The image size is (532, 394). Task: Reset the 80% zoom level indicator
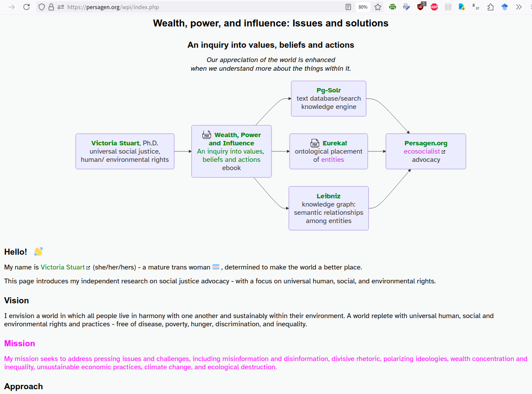[363, 7]
